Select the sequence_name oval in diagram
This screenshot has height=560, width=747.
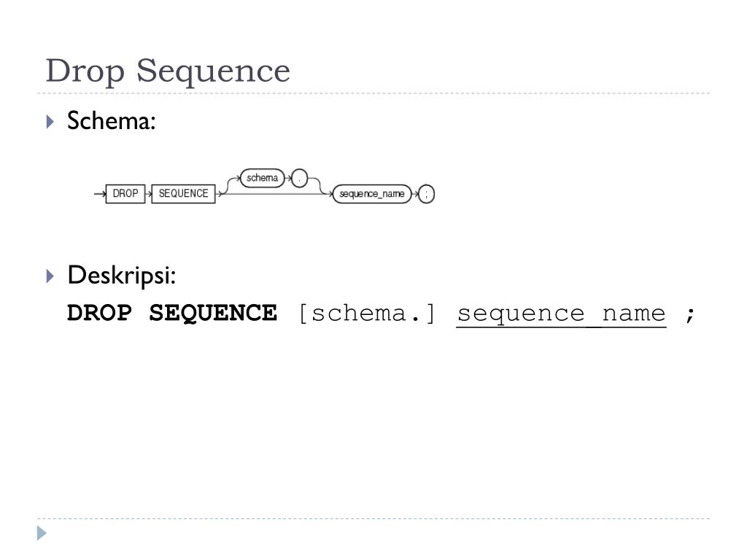(x=371, y=194)
